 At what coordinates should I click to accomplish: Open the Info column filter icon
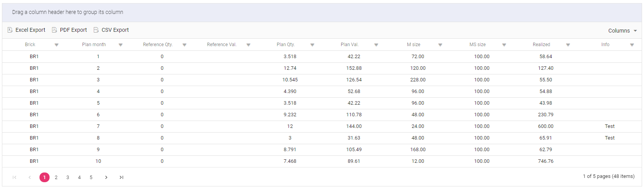pyautogui.click(x=632, y=45)
